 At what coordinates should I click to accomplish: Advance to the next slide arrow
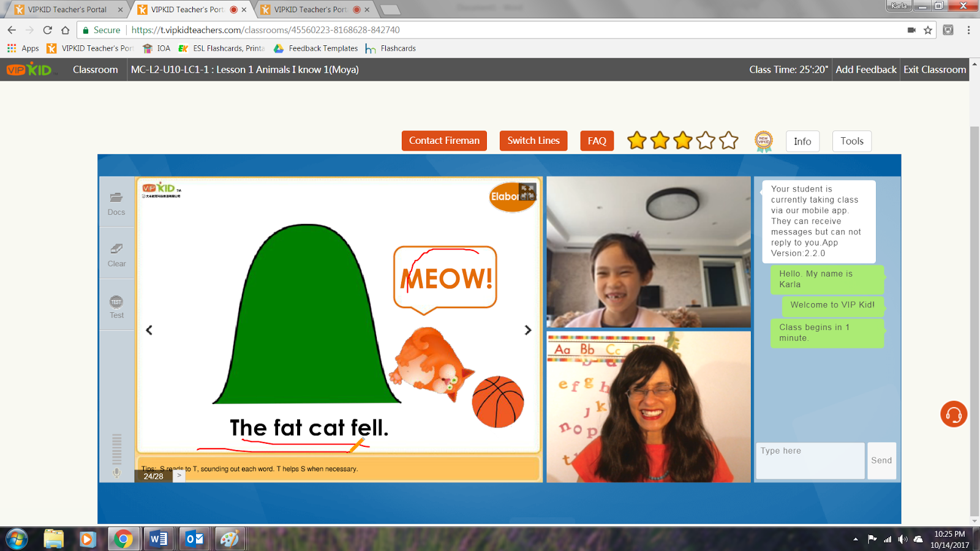pos(528,330)
